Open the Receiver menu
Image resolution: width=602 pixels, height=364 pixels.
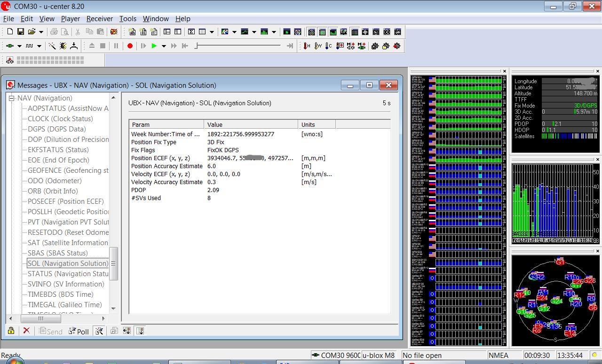[x=99, y=19]
